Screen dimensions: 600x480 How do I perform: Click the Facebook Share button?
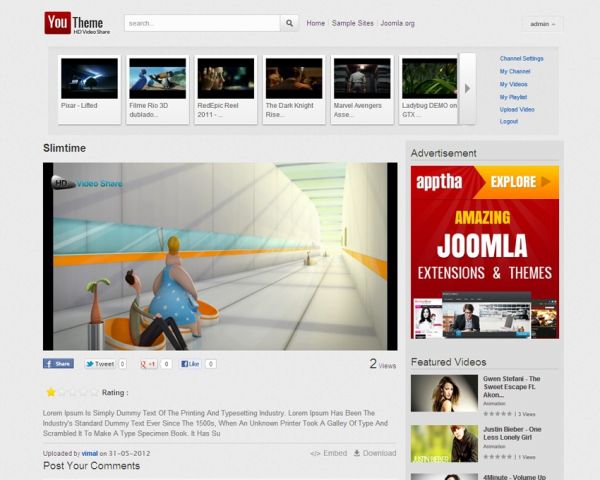pos(58,364)
